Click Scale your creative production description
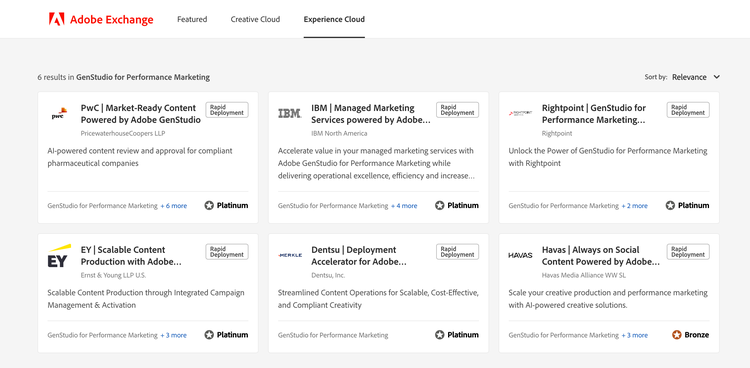The height and width of the screenshot is (368, 750). coord(607,299)
